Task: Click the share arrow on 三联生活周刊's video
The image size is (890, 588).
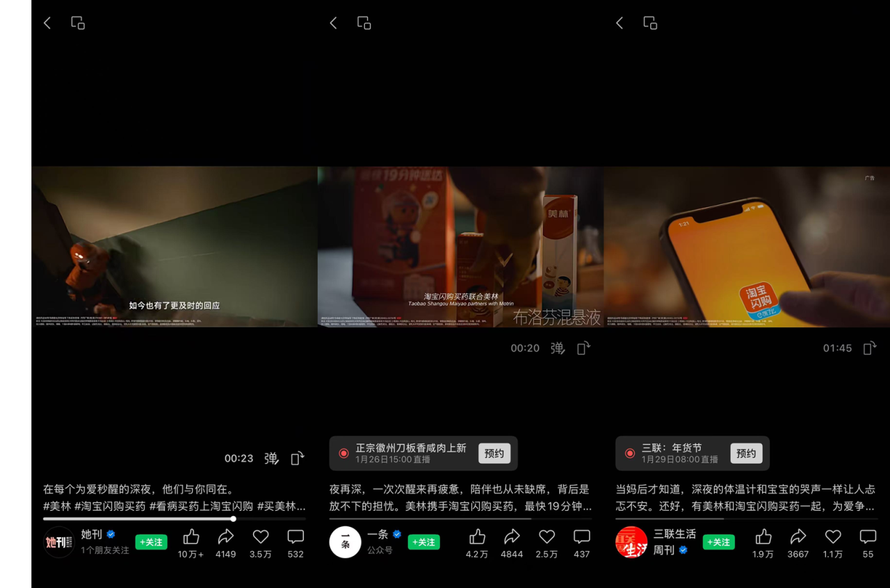Action: [x=798, y=537]
